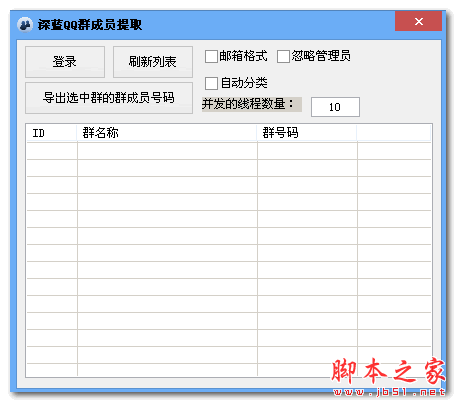Toggle the 忽略管理员 checkbox

point(283,56)
